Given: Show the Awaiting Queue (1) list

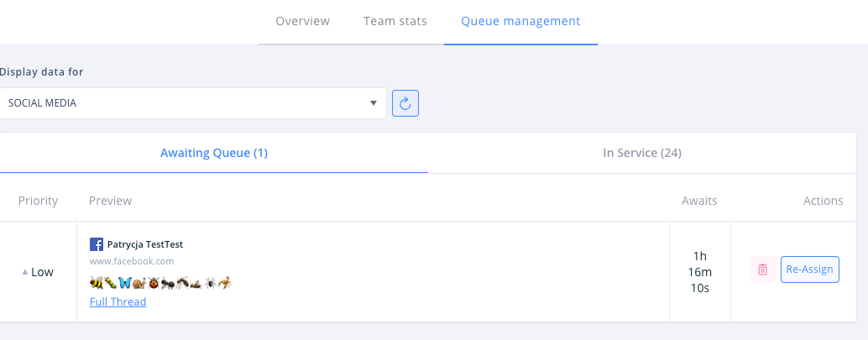Looking at the screenshot, I should pyautogui.click(x=214, y=153).
